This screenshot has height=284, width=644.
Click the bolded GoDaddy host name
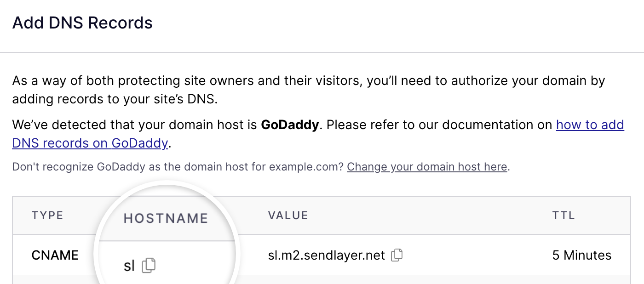289,125
